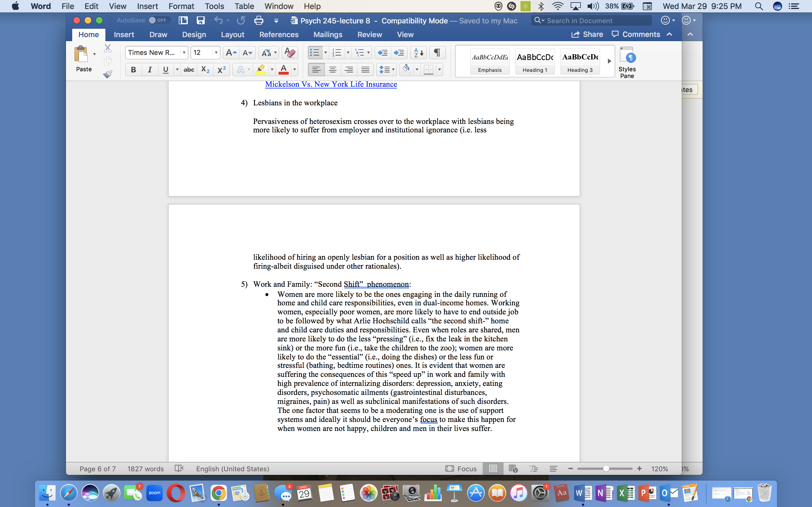Click the Sort A-Z icon
The height and width of the screenshot is (507, 812).
418,53
